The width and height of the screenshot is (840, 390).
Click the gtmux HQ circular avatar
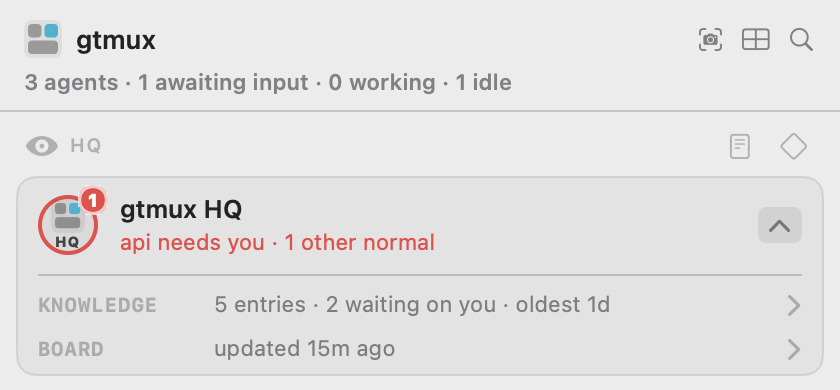(68, 225)
